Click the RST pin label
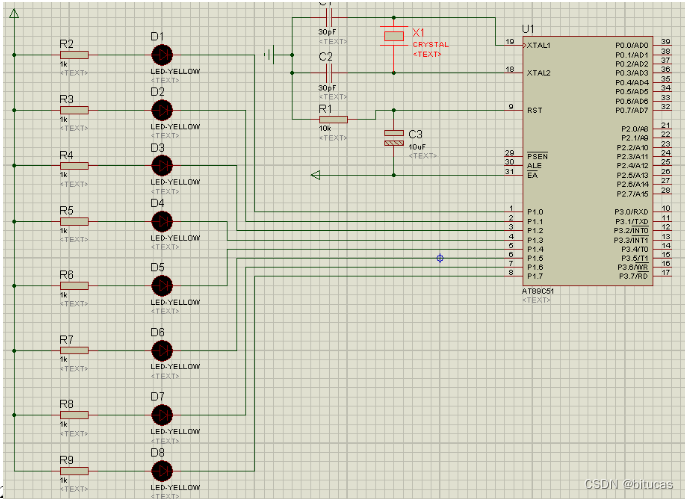 point(535,110)
